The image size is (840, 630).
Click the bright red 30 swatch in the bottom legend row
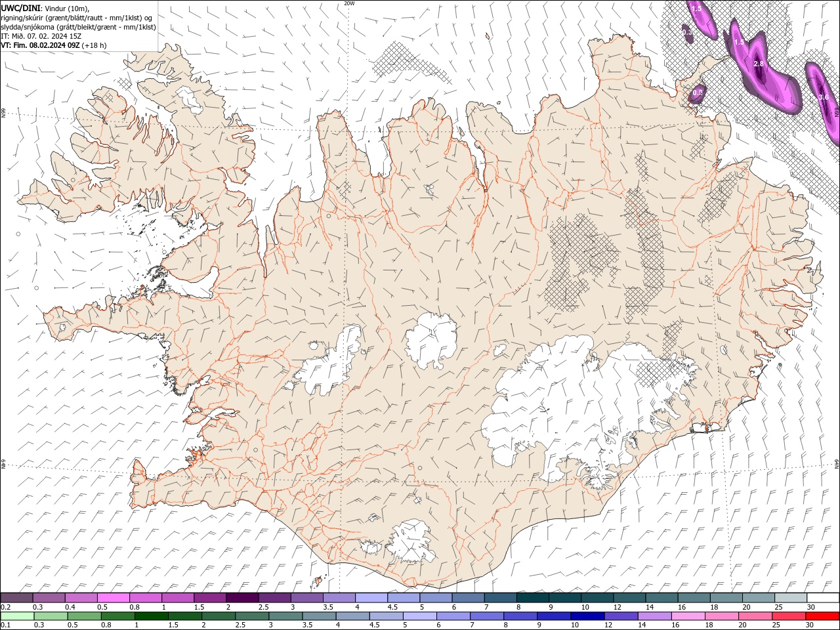click(x=822, y=616)
